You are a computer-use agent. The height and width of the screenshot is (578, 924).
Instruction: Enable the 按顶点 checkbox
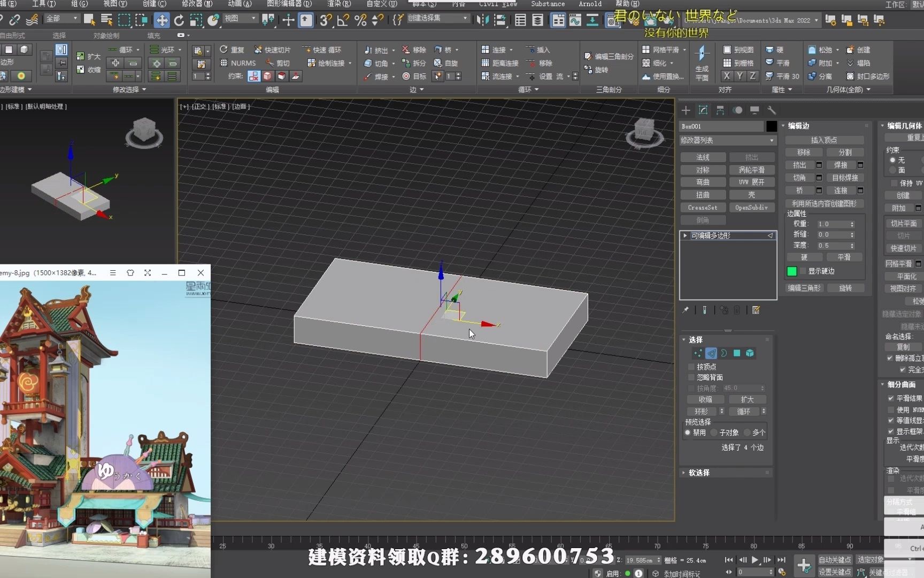(691, 367)
